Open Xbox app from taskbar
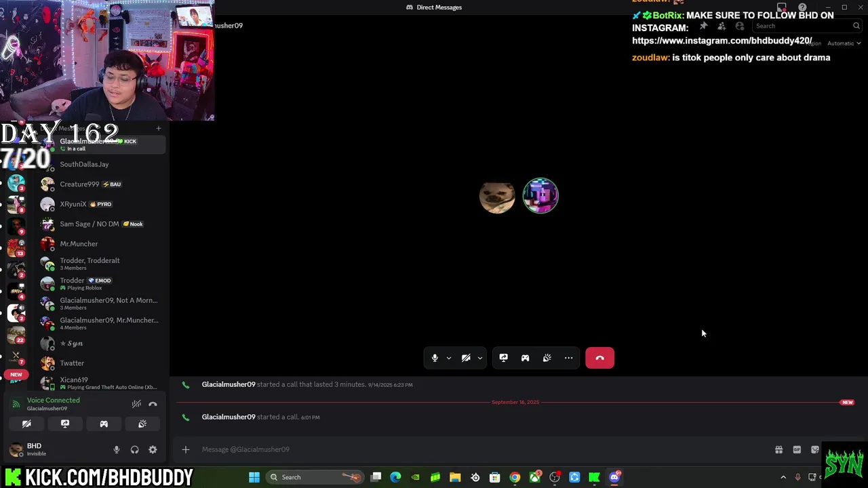This screenshot has width=868, height=488. pos(535,477)
